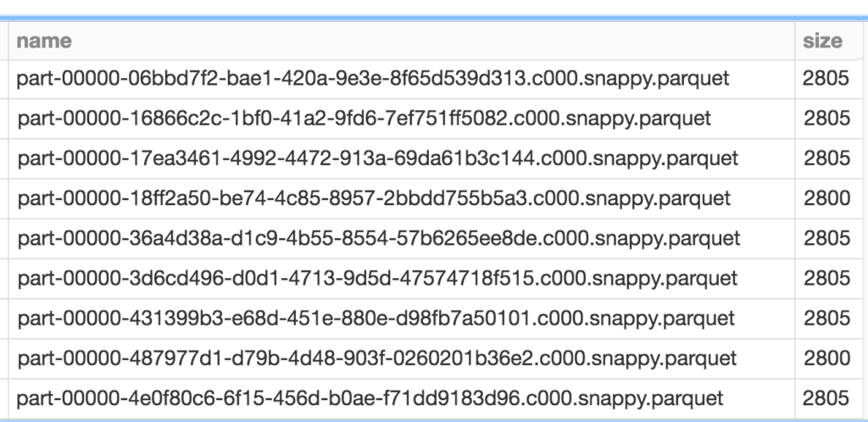
Task: Click the file name containing 487977d1-d79b
Action: point(377,358)
